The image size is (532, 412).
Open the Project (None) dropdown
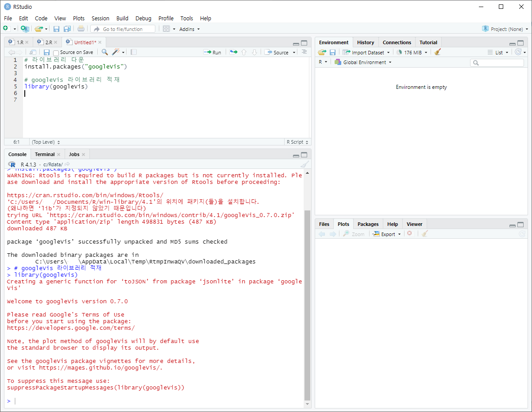click(x=505, y=29)
